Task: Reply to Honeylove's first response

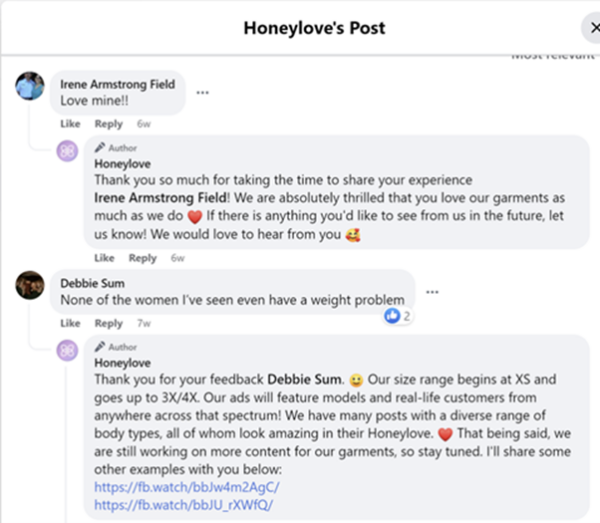Action: coord(142,258)
